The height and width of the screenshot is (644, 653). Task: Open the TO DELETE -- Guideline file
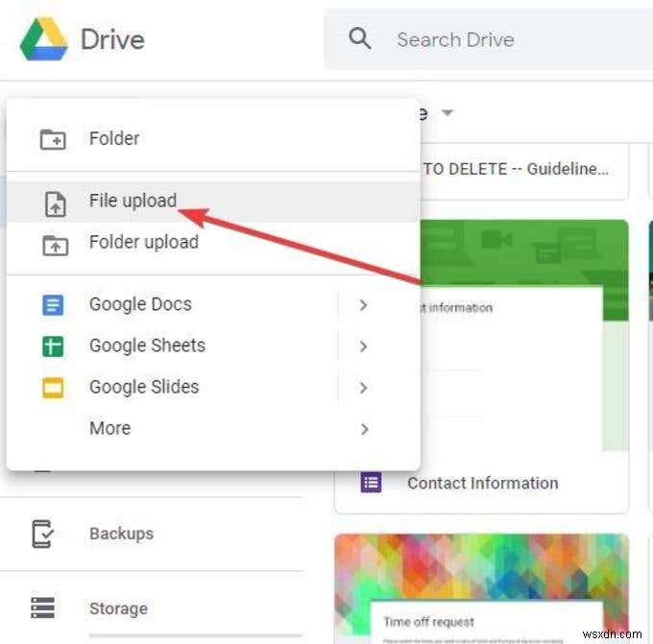coord(516,169)
